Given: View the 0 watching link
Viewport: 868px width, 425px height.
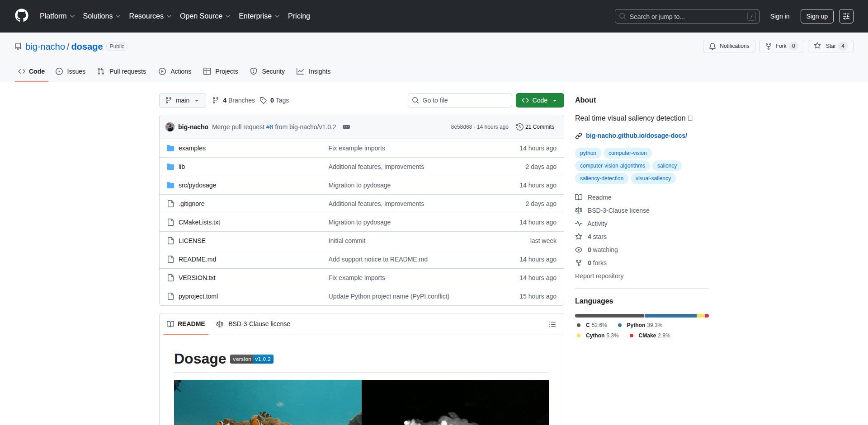Looking at the screenshot, I should [596, 250].
